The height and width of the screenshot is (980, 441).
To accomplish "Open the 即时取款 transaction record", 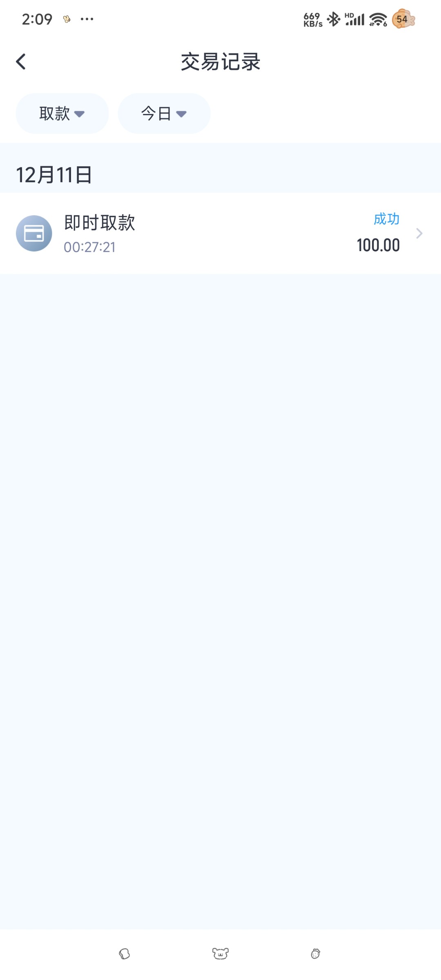I will pos(220,233).
